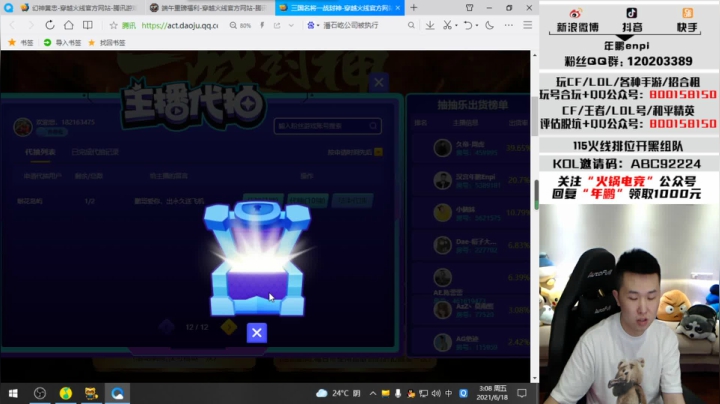Viewport: 720px width, 404px height.
Task: Close the active 三国名将 tab
Action: 398,8
